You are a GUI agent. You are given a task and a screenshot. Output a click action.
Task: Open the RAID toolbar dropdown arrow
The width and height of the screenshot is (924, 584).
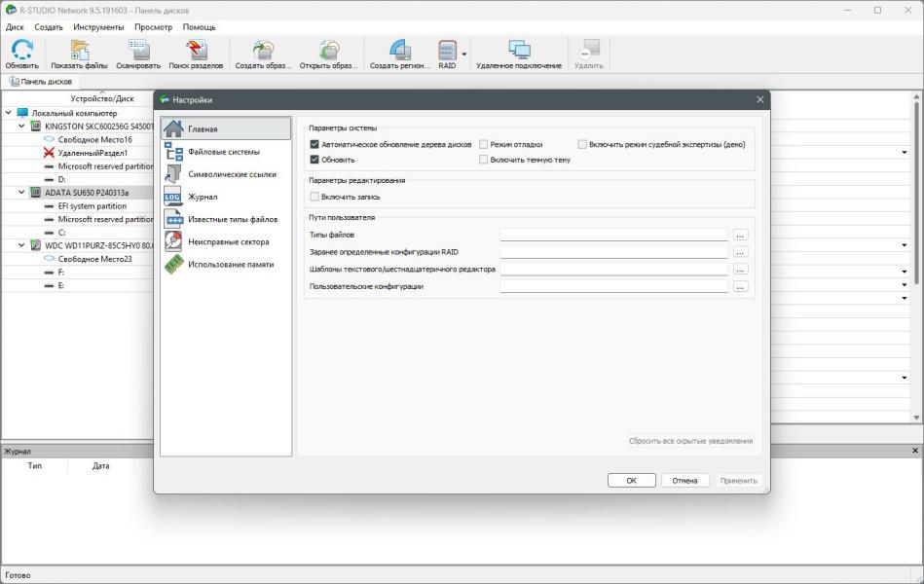[x=464, y=55]
